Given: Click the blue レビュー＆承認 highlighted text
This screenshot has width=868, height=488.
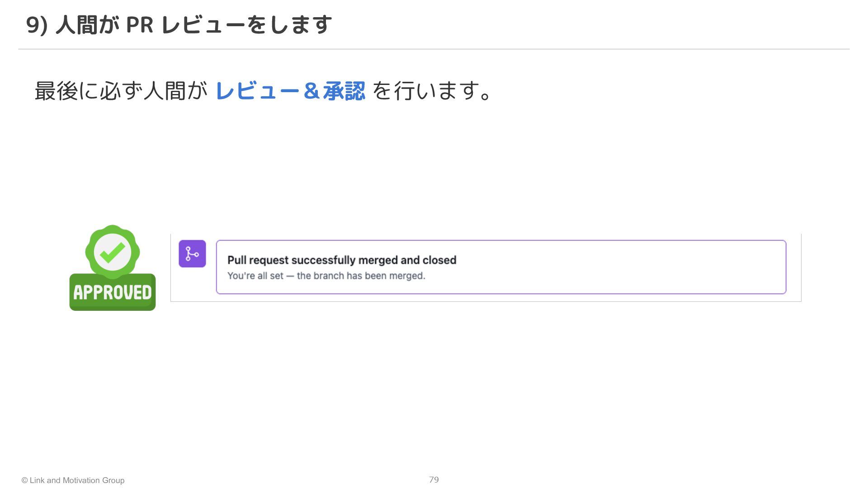Looking at the screenshot, I should 290,91.
